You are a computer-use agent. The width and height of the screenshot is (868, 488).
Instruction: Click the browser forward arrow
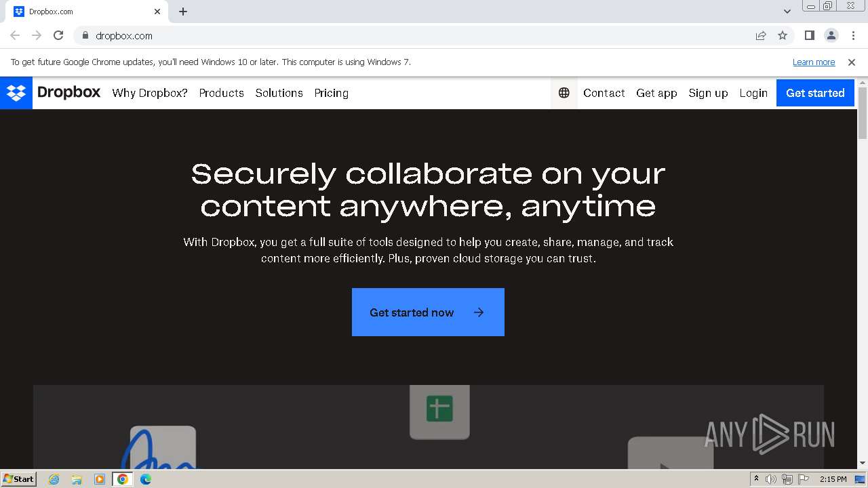point(37,35)
